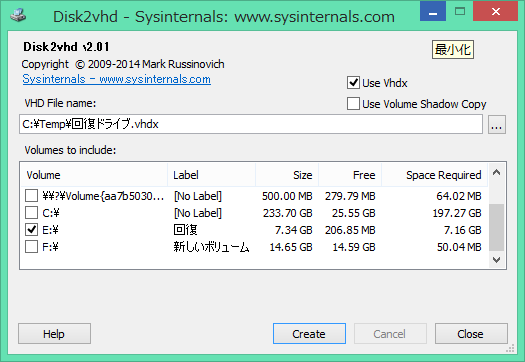The image size is (525, 362).
Task: Click the 233.70 GB size value
Action: [288, 213]
